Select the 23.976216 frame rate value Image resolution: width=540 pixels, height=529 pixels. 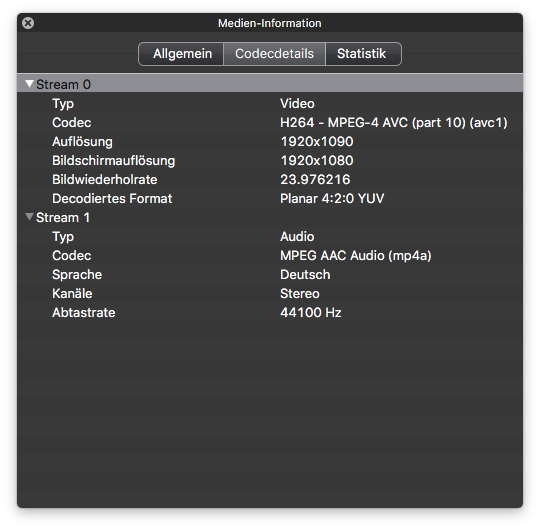[x=315, y=179]
